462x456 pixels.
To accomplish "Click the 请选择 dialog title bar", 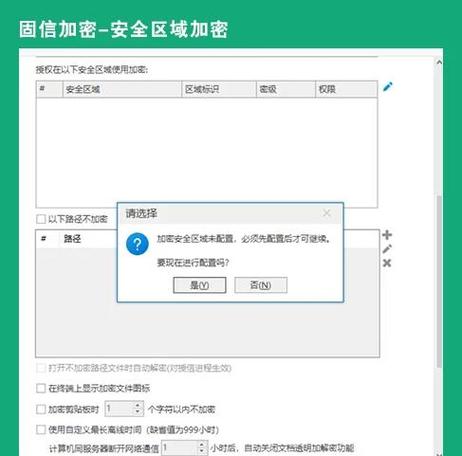I will pyautogui.click(x=230, y=213).
